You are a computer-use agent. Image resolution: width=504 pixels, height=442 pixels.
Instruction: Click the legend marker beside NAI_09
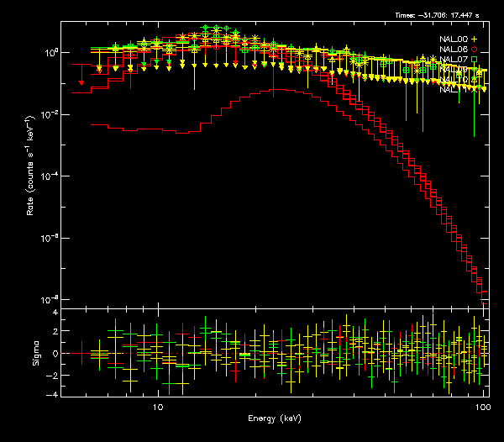pos(474,70)
